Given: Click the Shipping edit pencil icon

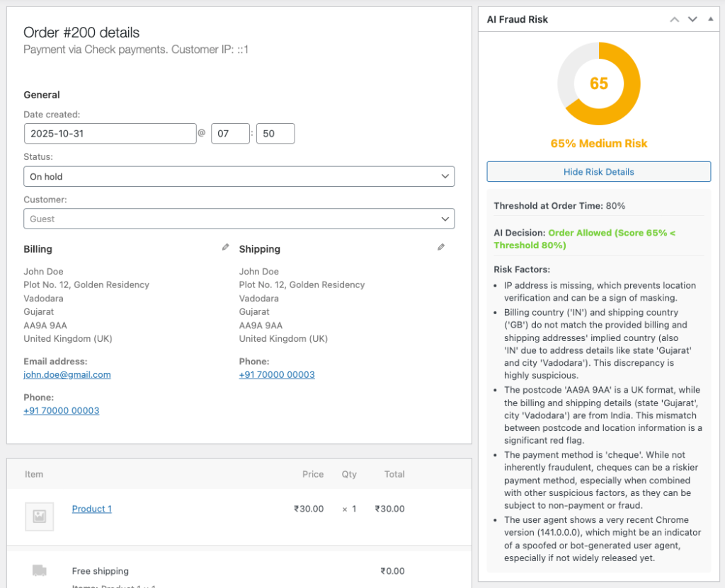Looking at the screenshot, I should [441, 247].
